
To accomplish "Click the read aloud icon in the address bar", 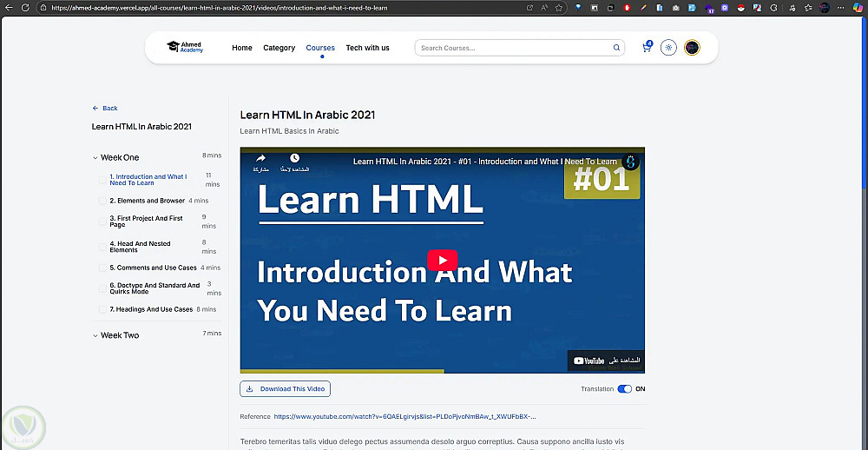I will click(x=544, y=8).
